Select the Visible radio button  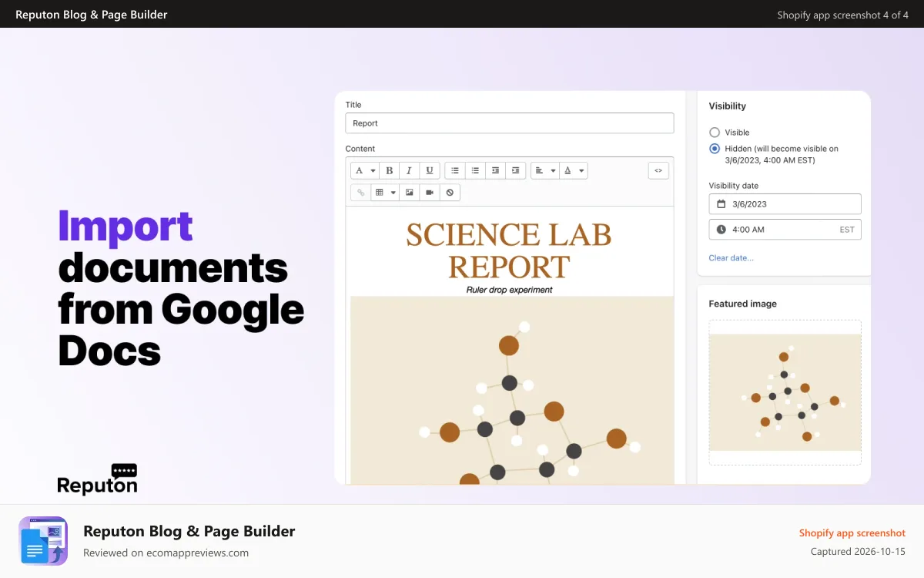point(715,133)
